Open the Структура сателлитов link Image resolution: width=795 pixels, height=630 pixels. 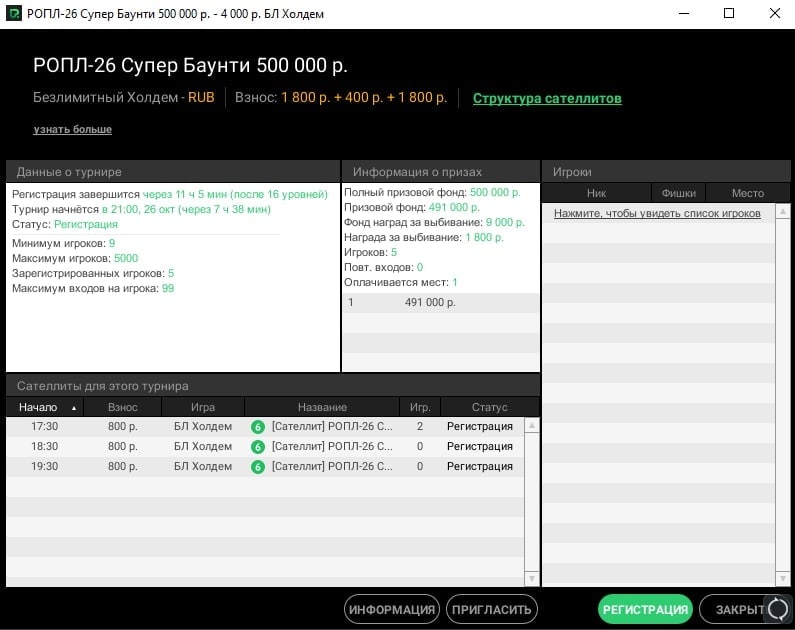coord(547,98)
